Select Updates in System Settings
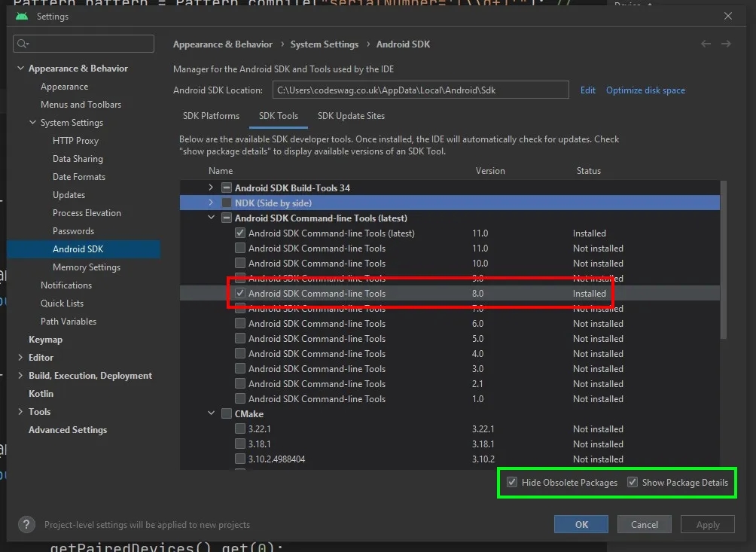756x552 pixels. (x=69, y=195)
